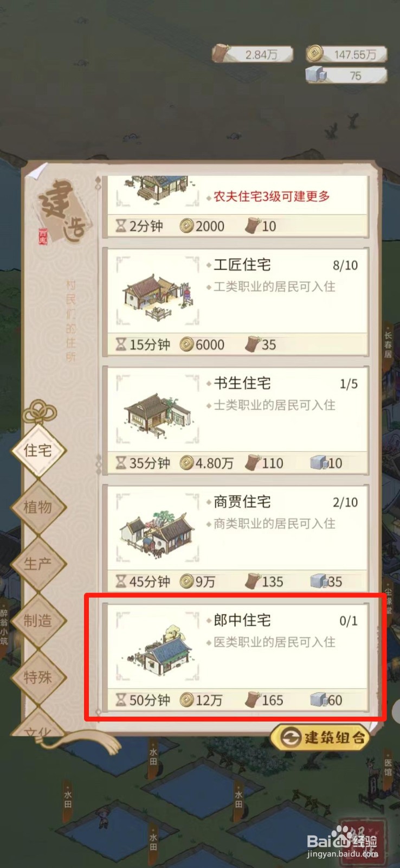Click the coin cost icon beside 6000
Image resolution: width=400 pixels, height=868 pixels.
186,344
